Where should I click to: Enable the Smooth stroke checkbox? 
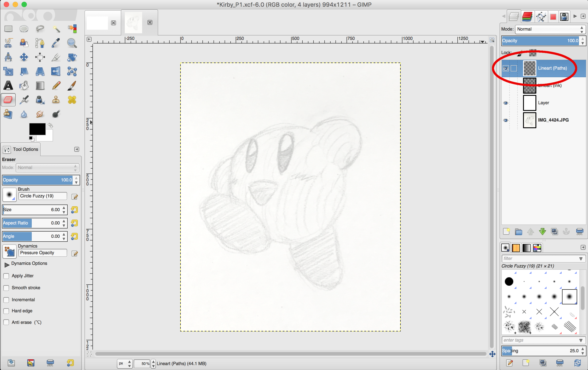point(6,288)
